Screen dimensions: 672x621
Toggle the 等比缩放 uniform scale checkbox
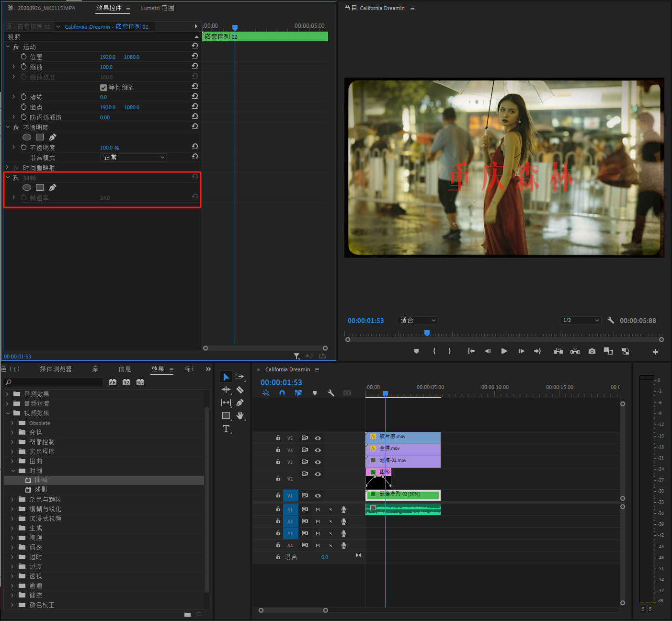(103, 88)
